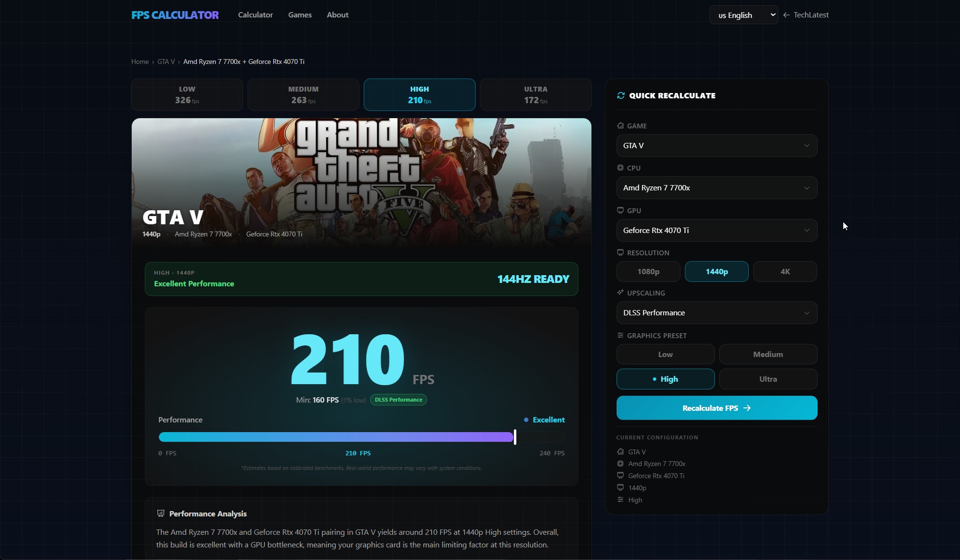Click the puzzle icon beside GAME label
The image size is (960, 560).
pos(620,125)
